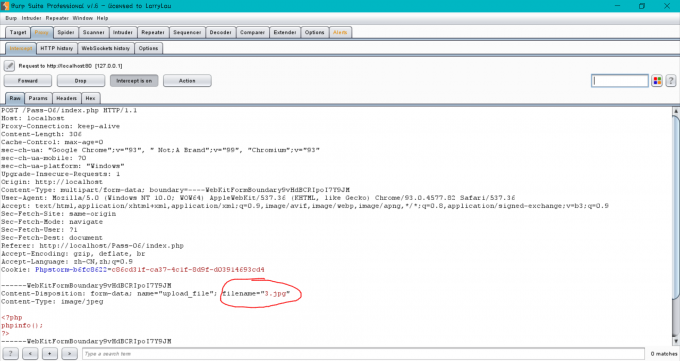Screen dimensions: 680x361
Task: Drop the intercepted request
Action: coord(81,81)
